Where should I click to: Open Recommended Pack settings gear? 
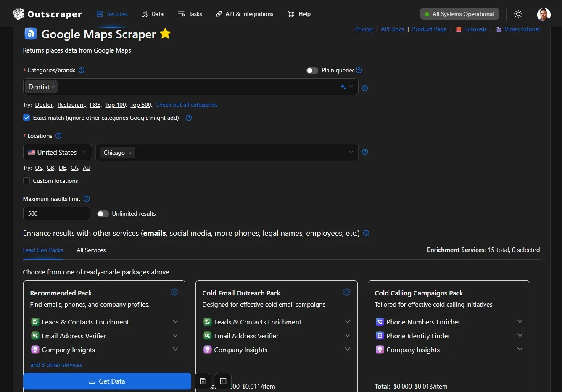tap(174, 292)
